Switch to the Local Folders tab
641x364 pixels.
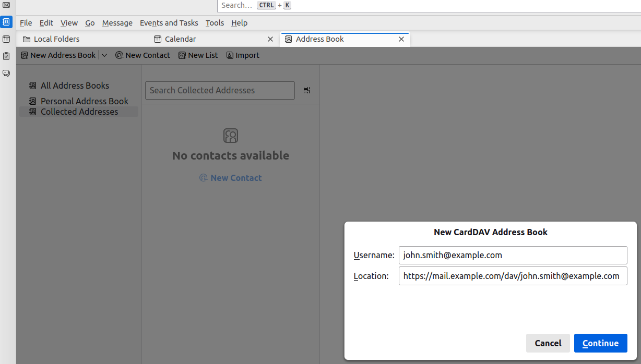[56, 39]
